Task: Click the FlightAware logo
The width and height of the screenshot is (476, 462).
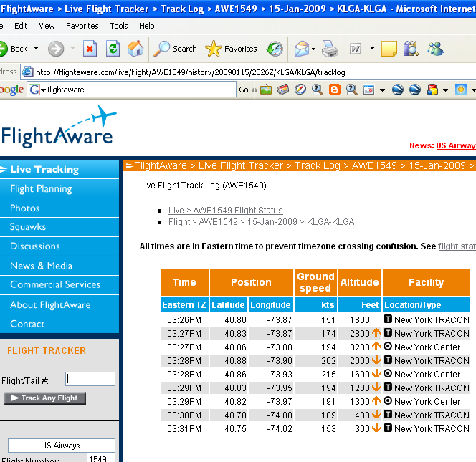Action: 59,128
